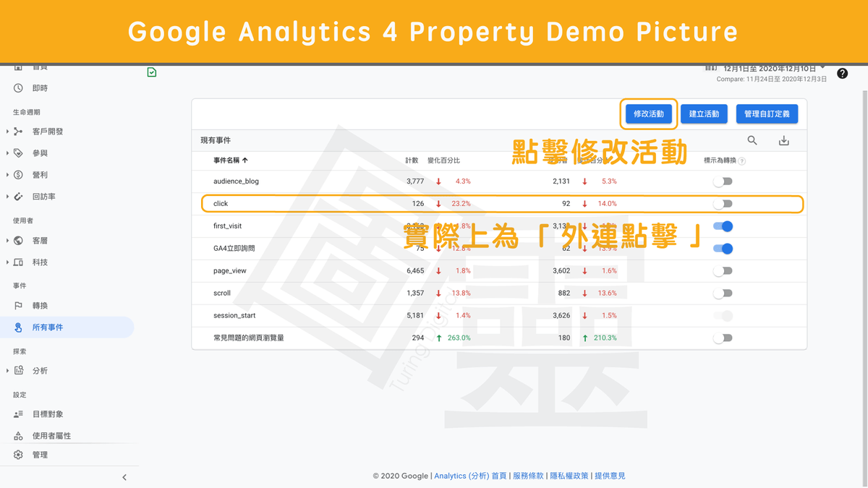Click the 常見問題的網頁瀏覽量 event name
This screenshot has width=868, height=488.
pyautogui.click(x=249, y=338)
